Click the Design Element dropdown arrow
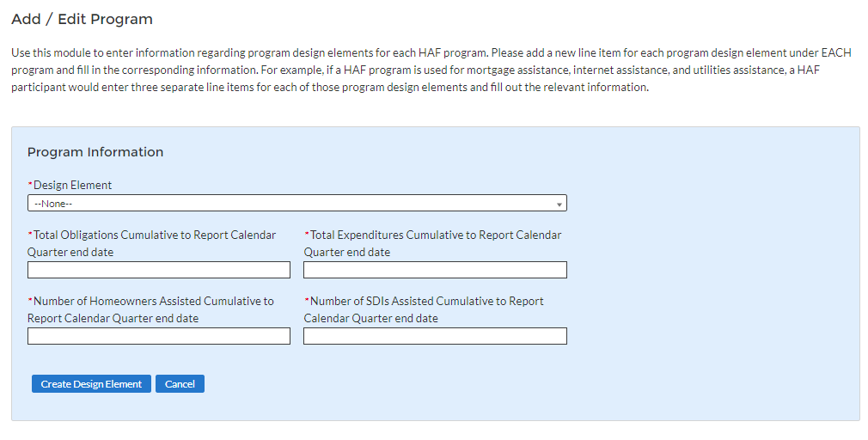 559,205
